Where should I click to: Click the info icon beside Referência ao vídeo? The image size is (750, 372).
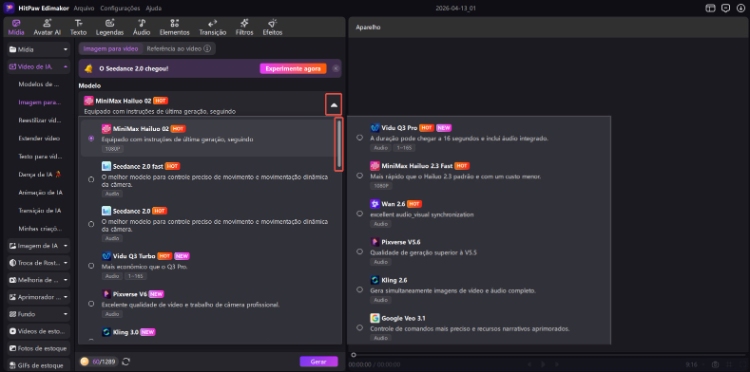point(207,49)
